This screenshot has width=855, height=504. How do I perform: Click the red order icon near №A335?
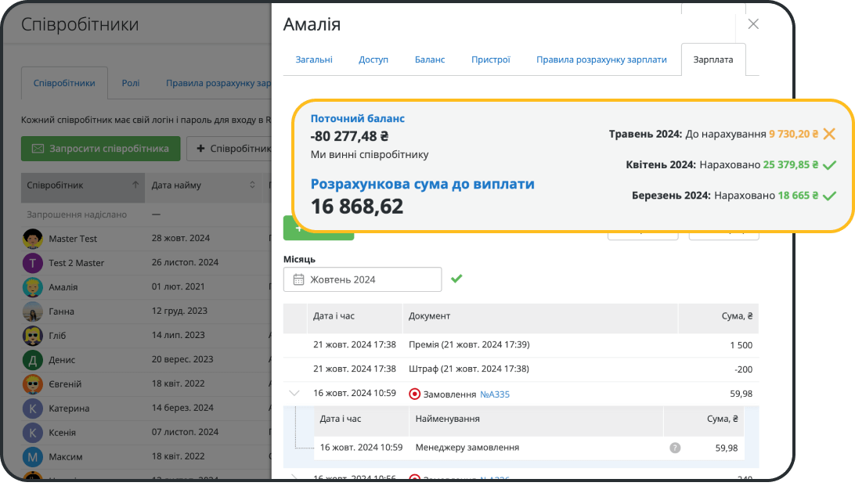[415, 394]
